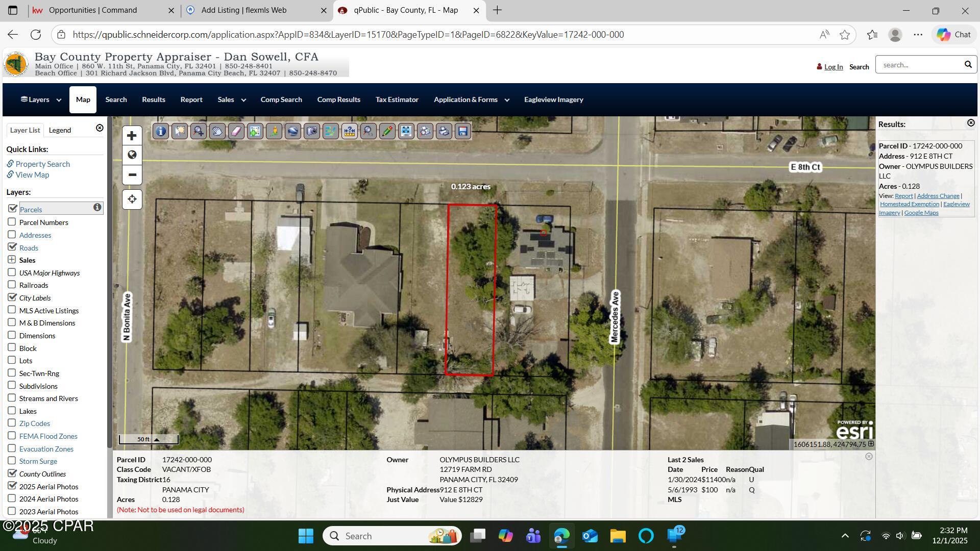
Task: Click the Google Maps link in Results
Action: coord(921,212)
